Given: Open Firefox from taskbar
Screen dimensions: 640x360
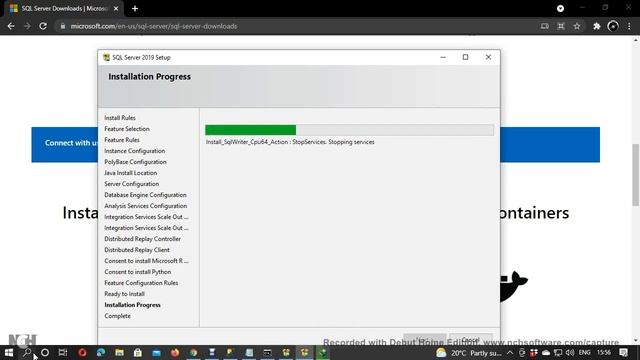Looking at the screenshot, I should point(175,352).
